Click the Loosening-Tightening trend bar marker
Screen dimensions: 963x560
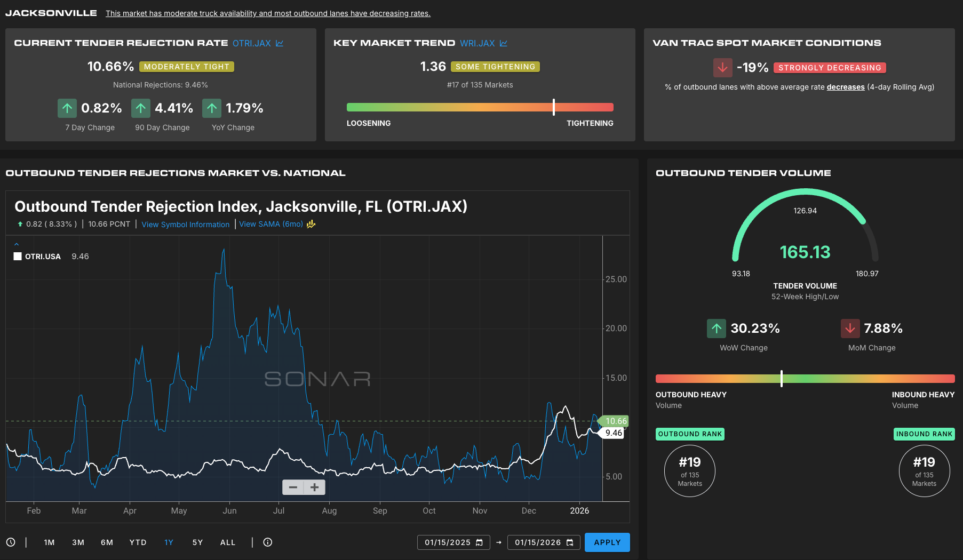[x=554, y=107]
